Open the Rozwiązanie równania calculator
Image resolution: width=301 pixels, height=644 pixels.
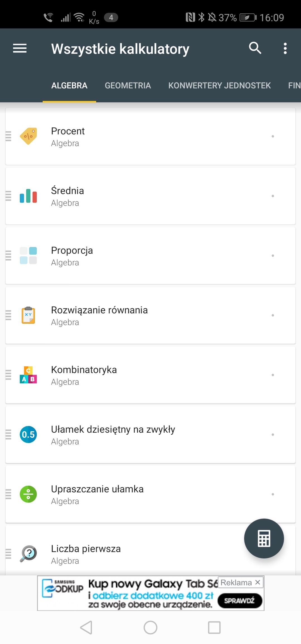pos(151,315)
